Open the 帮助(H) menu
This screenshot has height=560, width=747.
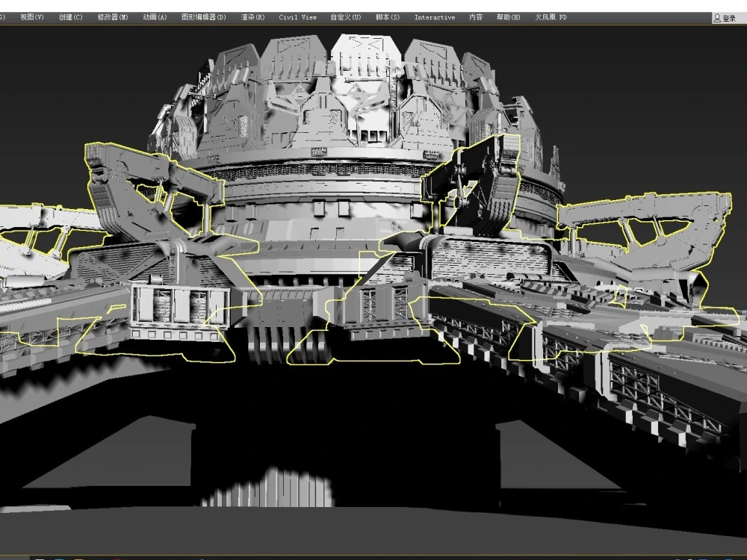pyautogui.click(x=508, y=17)
